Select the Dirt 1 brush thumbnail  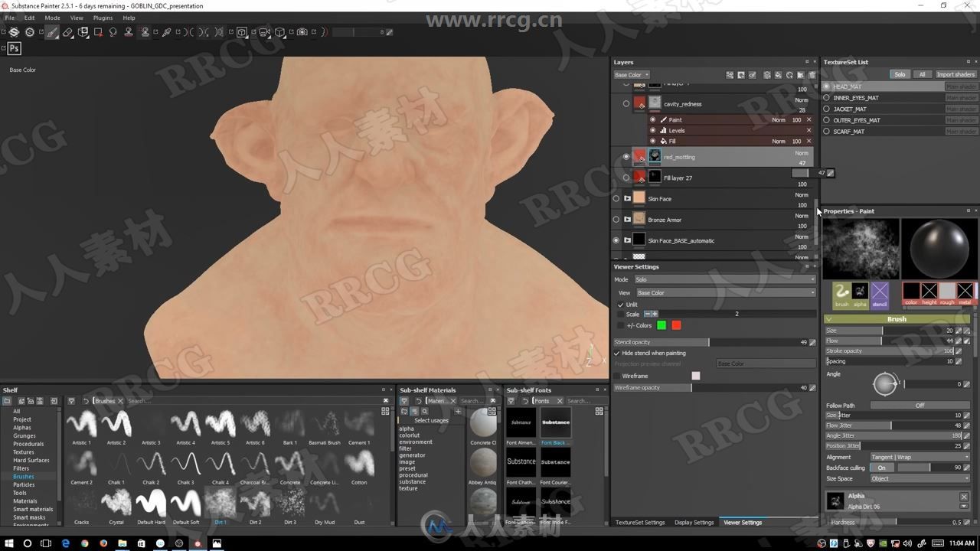(x=220, y=504)
